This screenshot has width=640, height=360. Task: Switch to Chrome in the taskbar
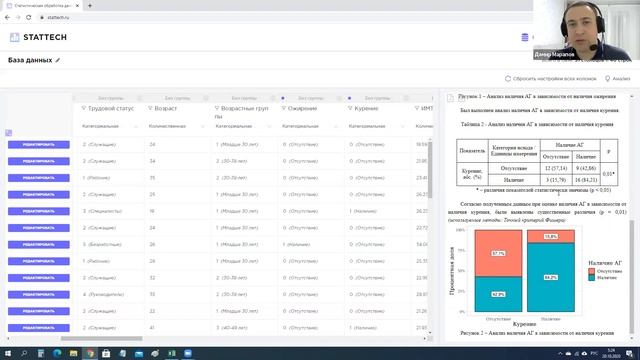(x=90, y=353)
